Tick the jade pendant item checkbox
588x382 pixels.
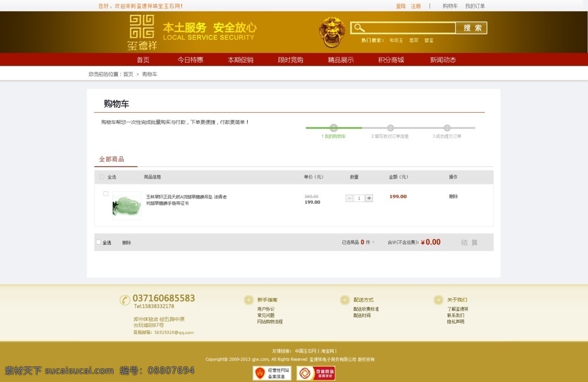[105, 194]
